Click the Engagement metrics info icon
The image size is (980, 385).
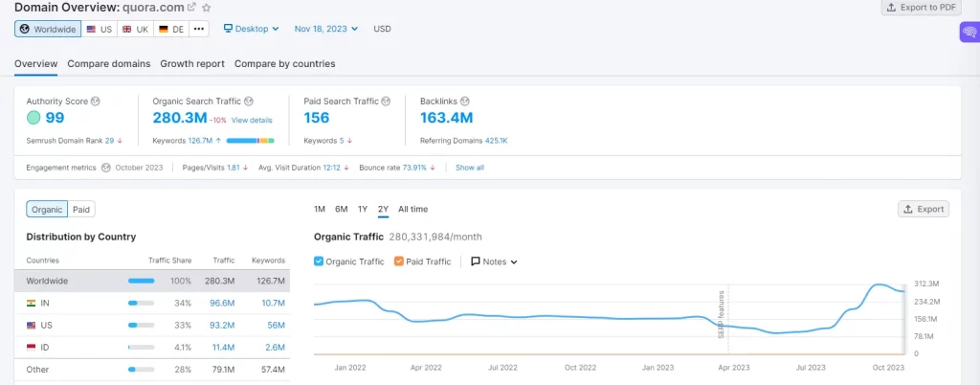(105, 168)
